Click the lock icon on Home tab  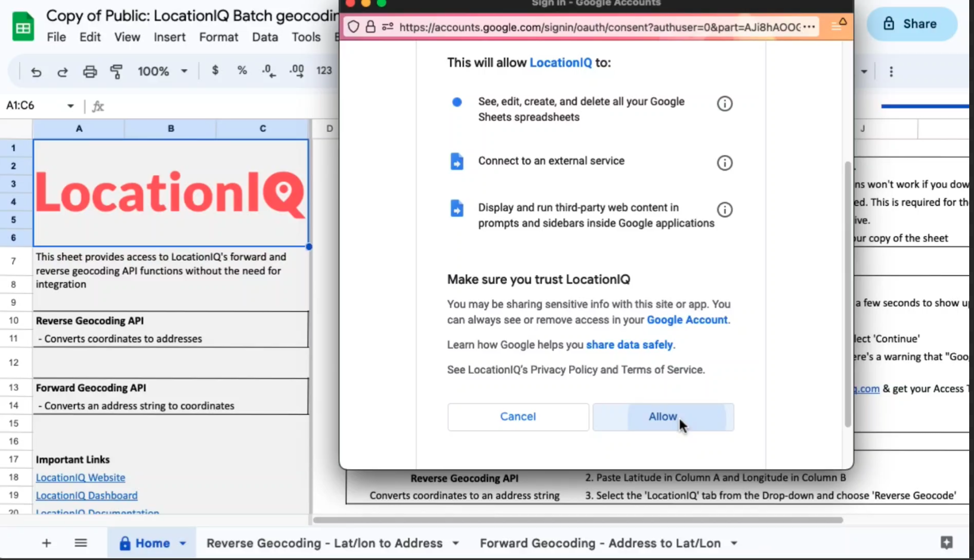click(x=125, y=543)
